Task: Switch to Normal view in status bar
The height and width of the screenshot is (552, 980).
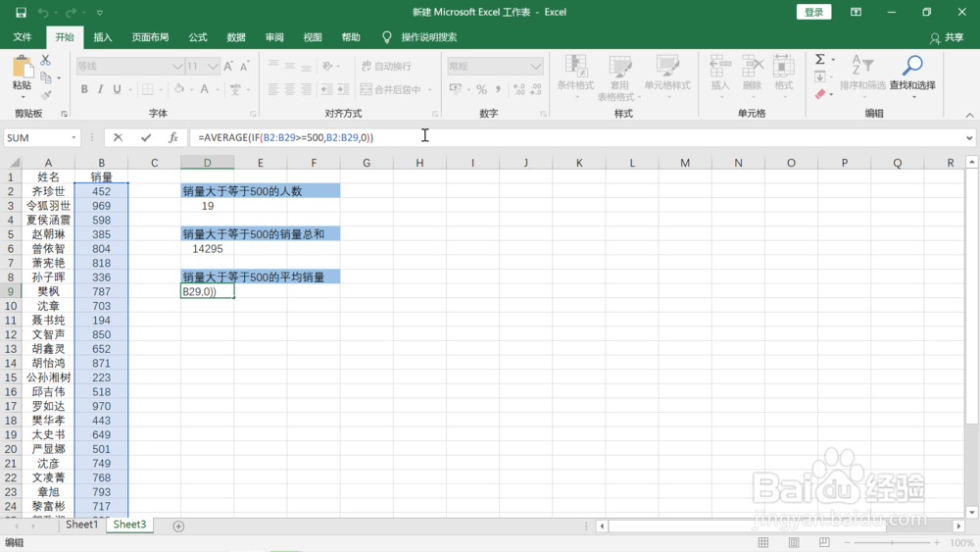Action: (763, 542)
